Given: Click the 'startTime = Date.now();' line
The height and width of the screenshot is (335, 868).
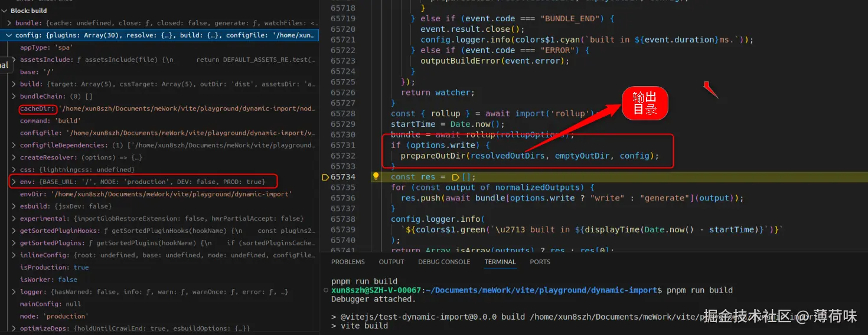Looking at the screenshot, I should click(448, 124).
